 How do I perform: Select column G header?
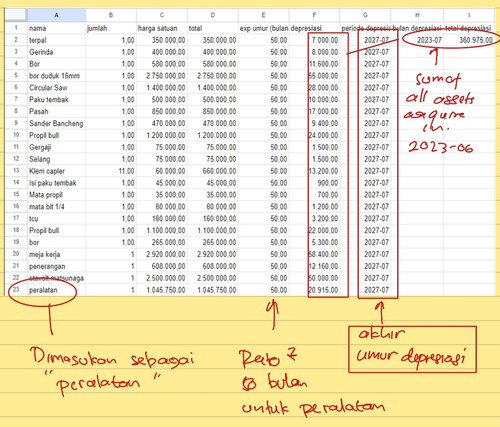(365, 15)
